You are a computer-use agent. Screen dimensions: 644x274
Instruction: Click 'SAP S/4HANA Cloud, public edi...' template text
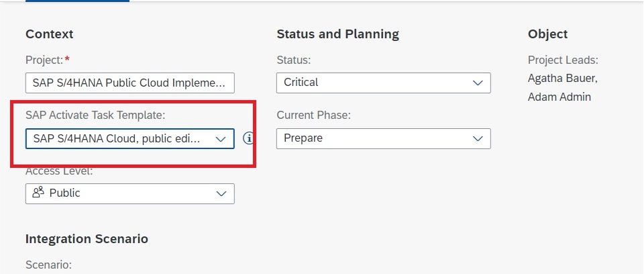click(x=117, y=138)
